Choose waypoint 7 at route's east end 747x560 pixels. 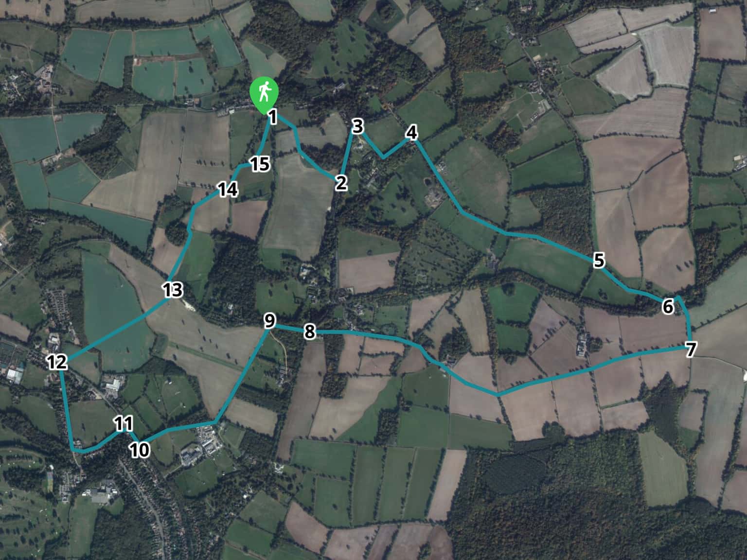click(x=691, y=350)
